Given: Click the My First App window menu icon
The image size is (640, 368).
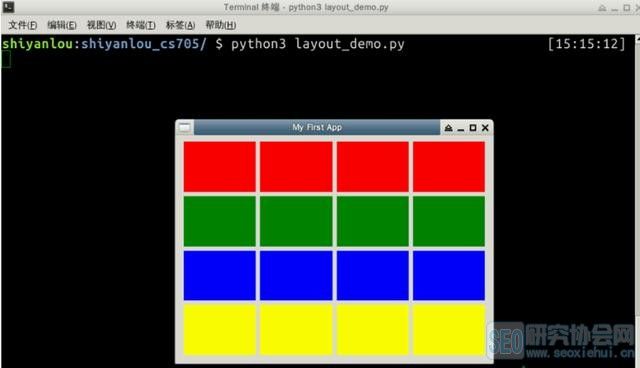Looking at the screenshot, I should click(x=184, y=128).
